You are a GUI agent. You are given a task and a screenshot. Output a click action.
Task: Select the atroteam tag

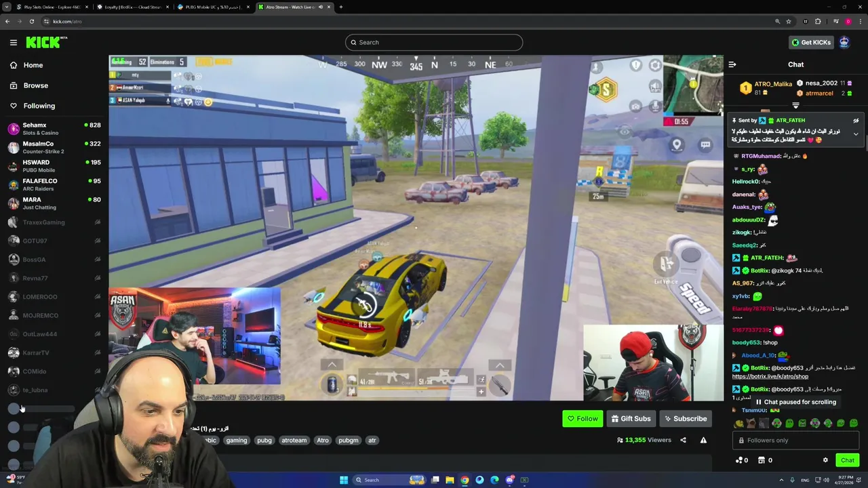(x=294, y=440)
